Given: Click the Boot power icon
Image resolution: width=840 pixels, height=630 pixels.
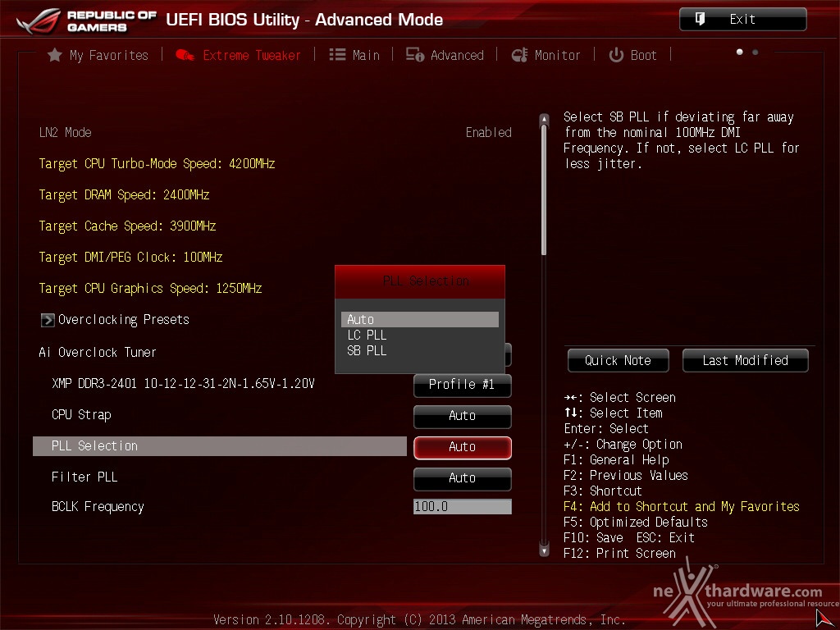Looking at the screenshot, I should tap(616, 55).
